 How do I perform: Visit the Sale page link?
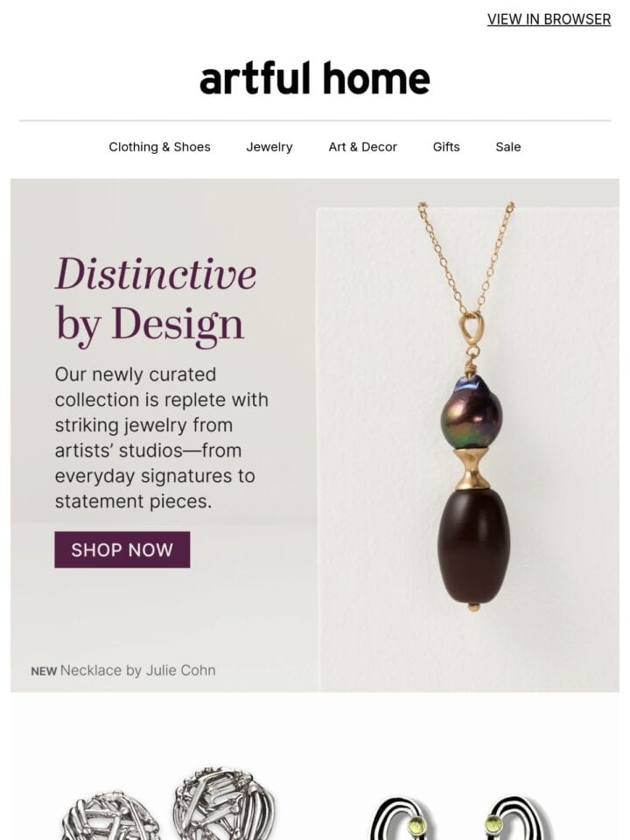(x=507, y=147)
